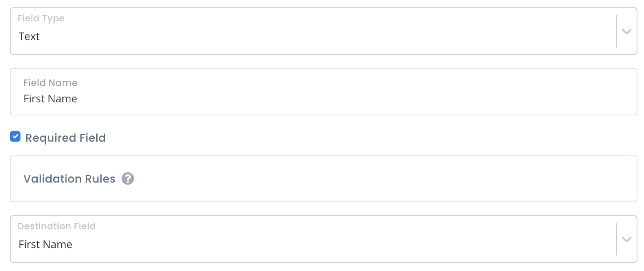Open the Destination Field dropdown showing First Name
Screen dimensions: 644x271
tap(324, 239)
